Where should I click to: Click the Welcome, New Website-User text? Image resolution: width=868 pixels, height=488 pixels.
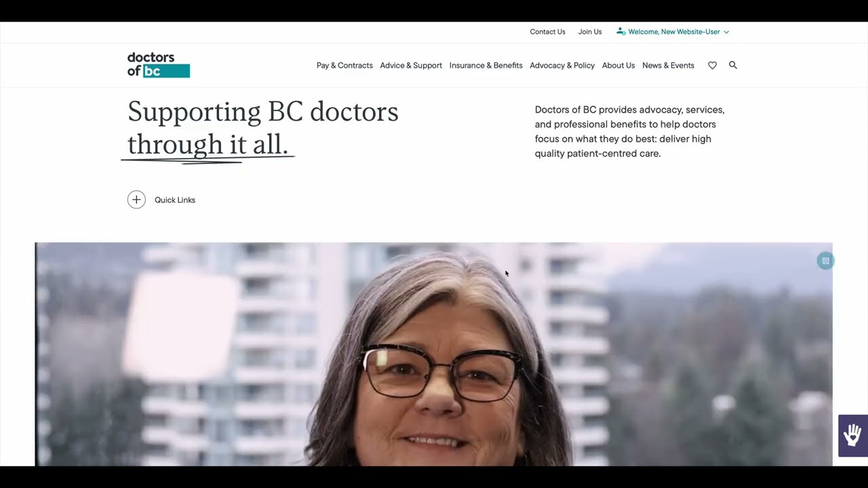[674, 32]
